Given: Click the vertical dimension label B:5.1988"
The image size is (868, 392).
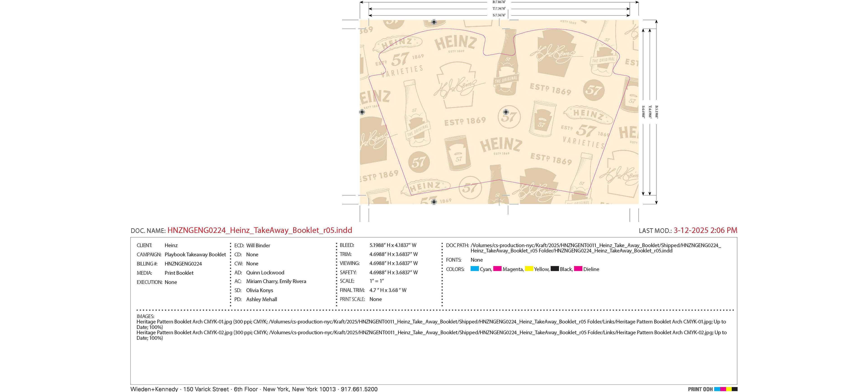Looking at the screenshot, I should tap(656, 112).
